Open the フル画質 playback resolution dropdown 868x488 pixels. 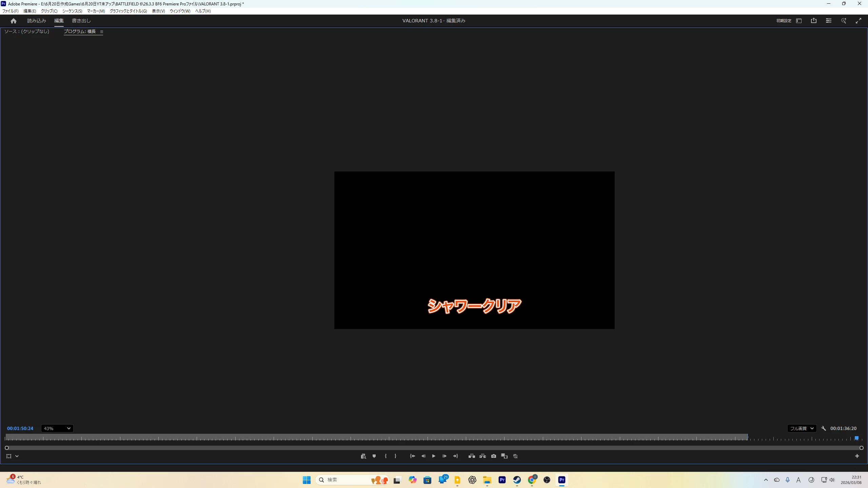point(802,428)
